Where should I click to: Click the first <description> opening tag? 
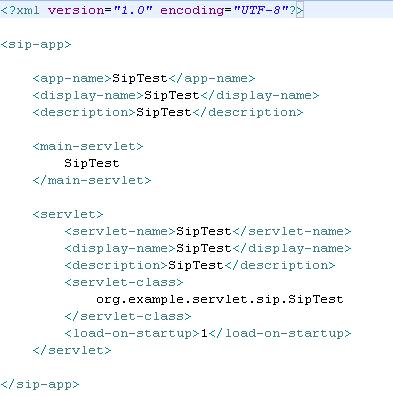click(84, 112)
